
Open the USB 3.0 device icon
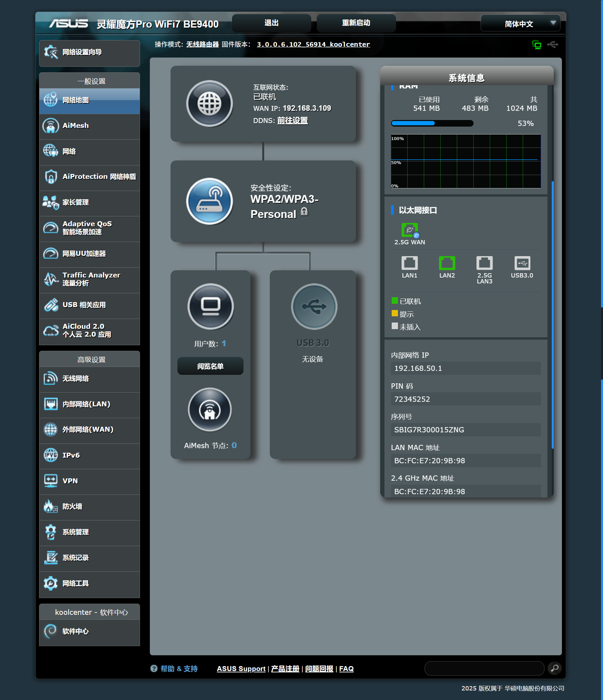[x=313, y=306]
